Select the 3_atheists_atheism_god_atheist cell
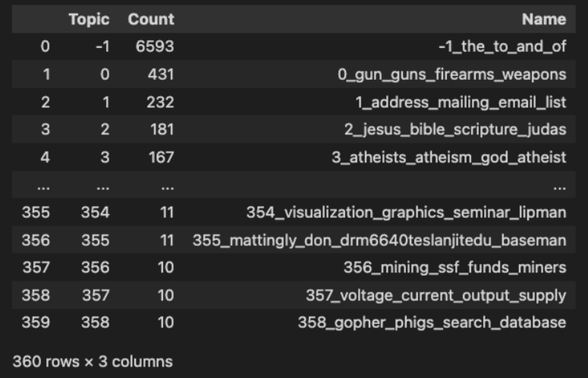The height and width of the screenshot is (378, 588). (449, 157)
